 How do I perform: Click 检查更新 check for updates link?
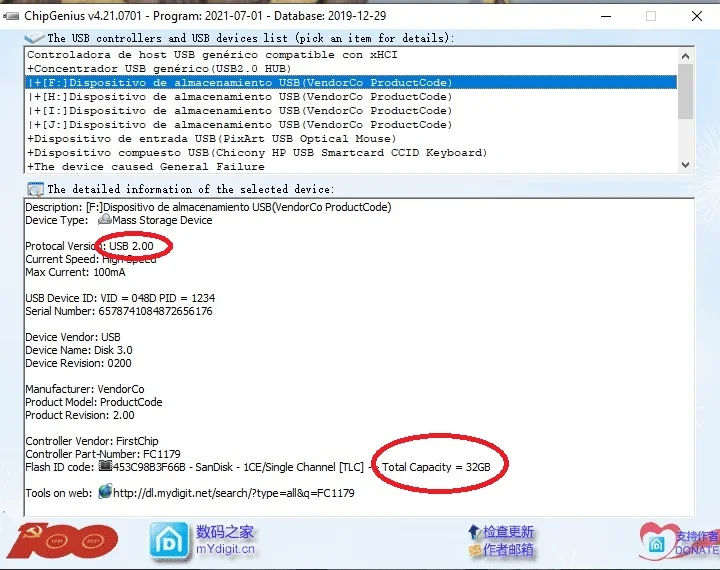pos(508,532)
